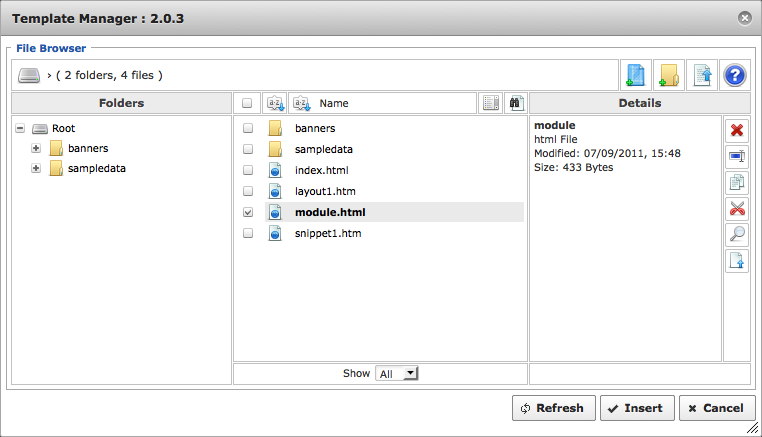
Task: Expand the banners tree node
Action: (x=36, y=148)
